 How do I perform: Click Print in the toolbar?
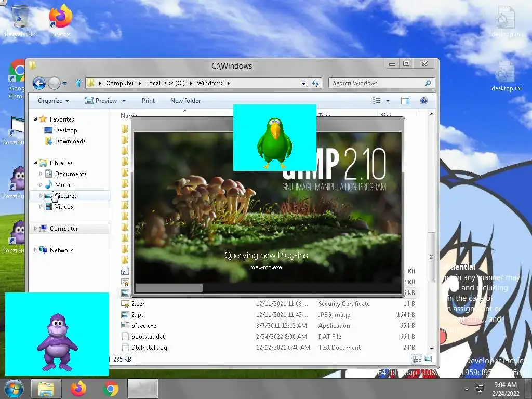148,101
